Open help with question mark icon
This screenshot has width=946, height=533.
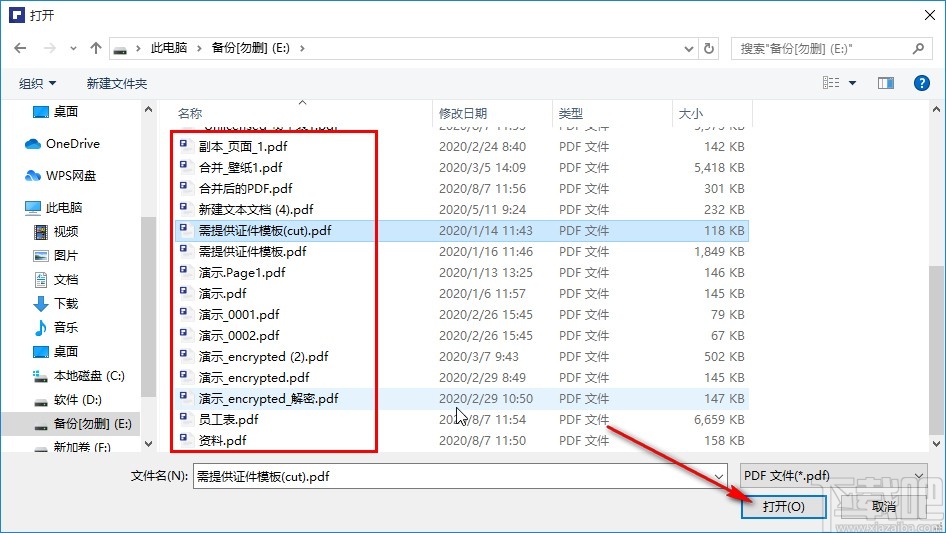click(x=921, y=83)
